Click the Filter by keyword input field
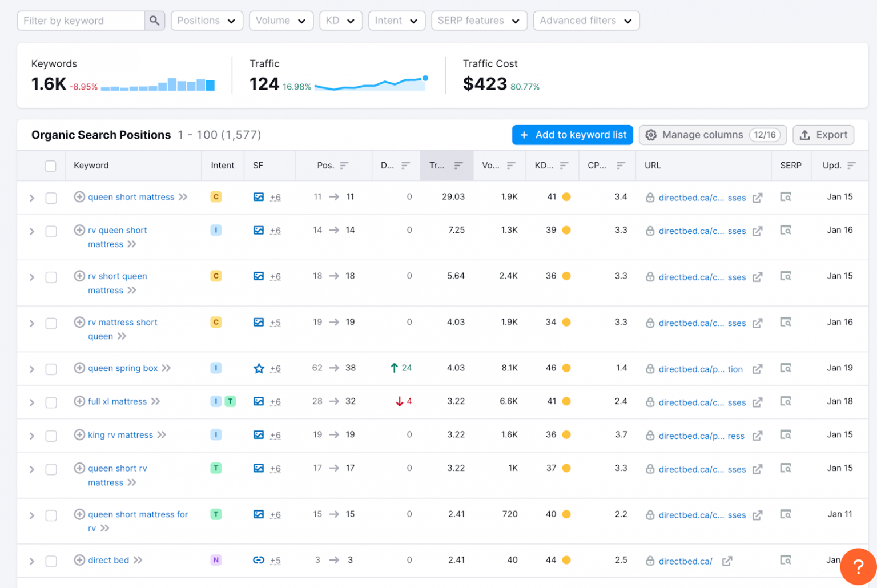 (x=81, y=21)
